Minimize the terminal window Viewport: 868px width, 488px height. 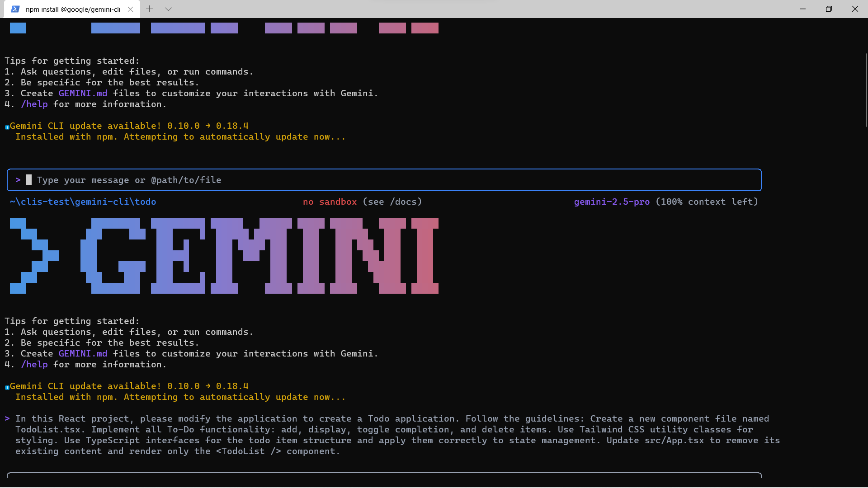pyautogui.click(x=802, y=9)
